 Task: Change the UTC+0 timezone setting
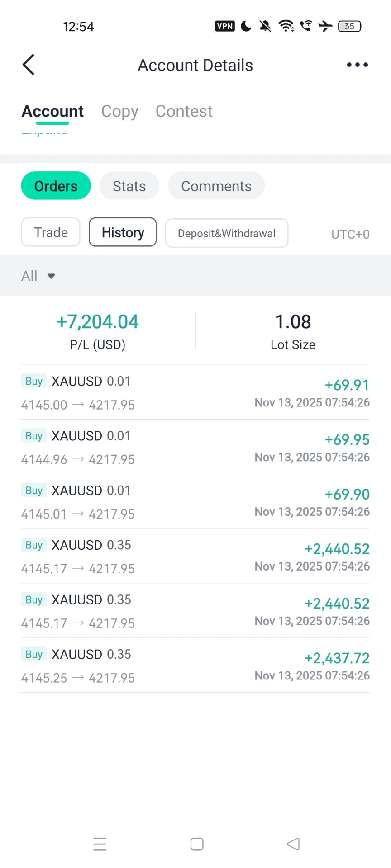[x=350, y=234]
